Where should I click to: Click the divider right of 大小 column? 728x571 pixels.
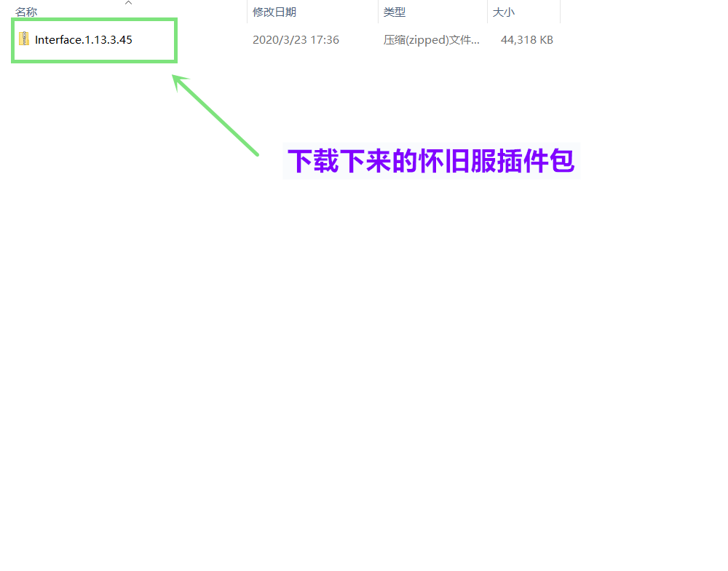(560, 12)
